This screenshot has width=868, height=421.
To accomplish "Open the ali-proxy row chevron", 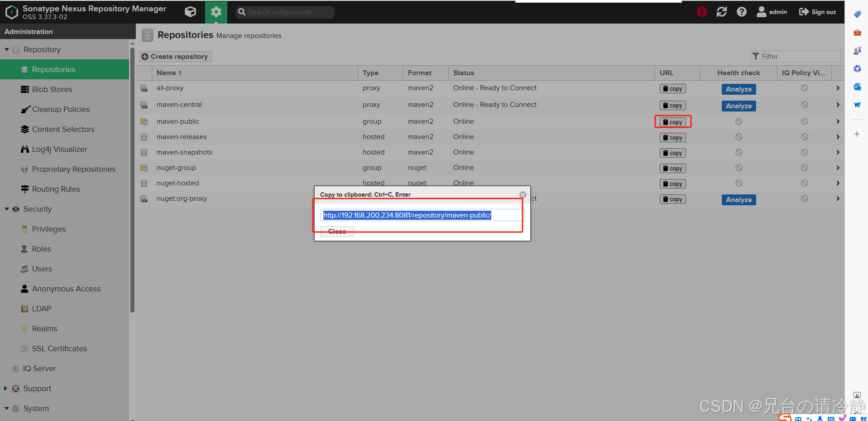I will tap(838, 88).
